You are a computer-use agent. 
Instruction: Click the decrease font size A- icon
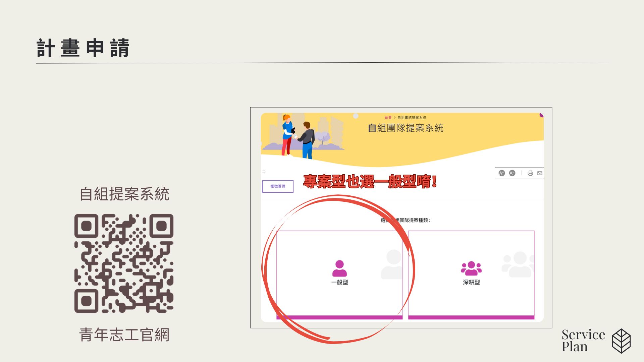pyautogui.click(x=512, y=173)
